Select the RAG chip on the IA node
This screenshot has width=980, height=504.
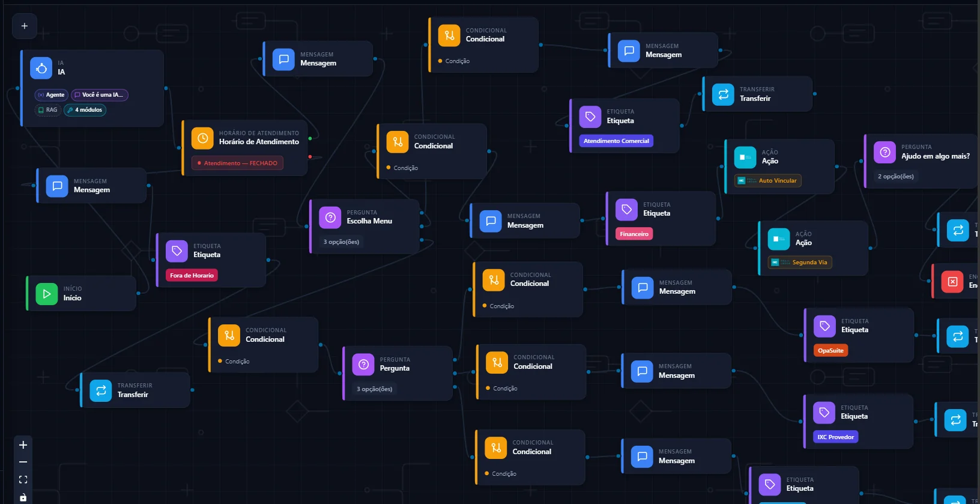tap(48, 110)
